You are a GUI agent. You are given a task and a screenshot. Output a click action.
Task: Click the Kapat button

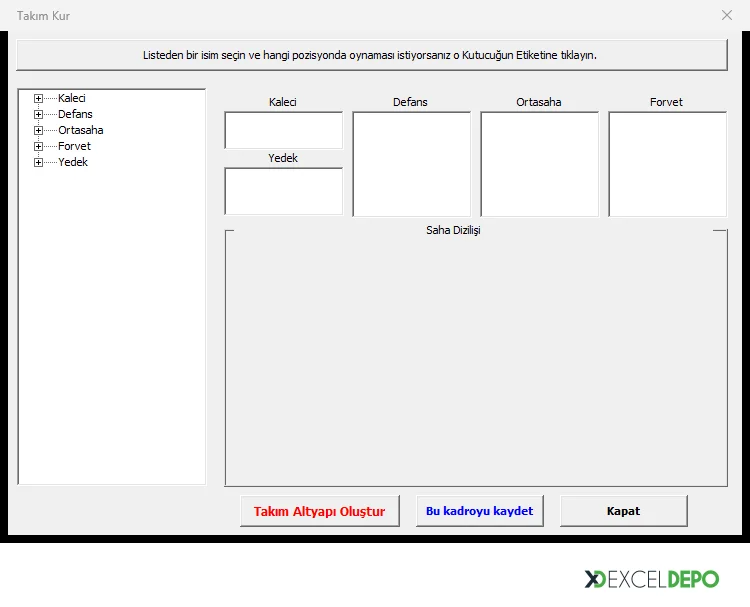click(624, 511)
